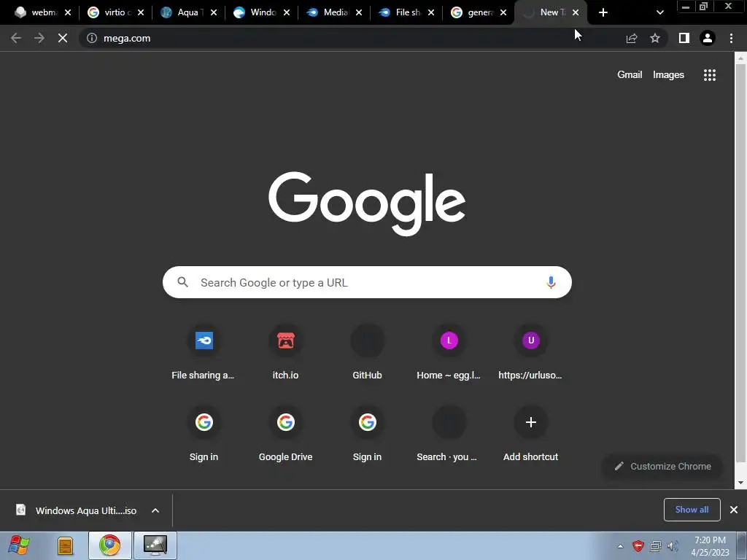Click the Windows Start button
This screenshot has width=747, height=560.
click(x=19, y=545)
